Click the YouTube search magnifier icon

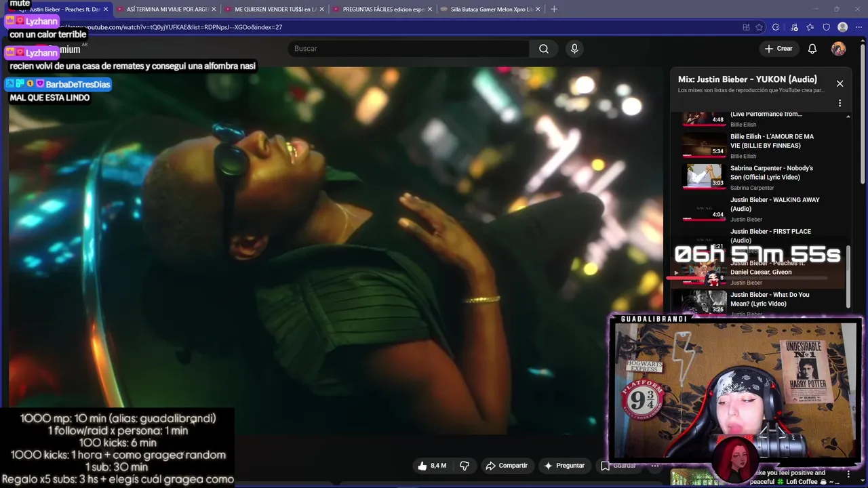[x=543, y=49]
